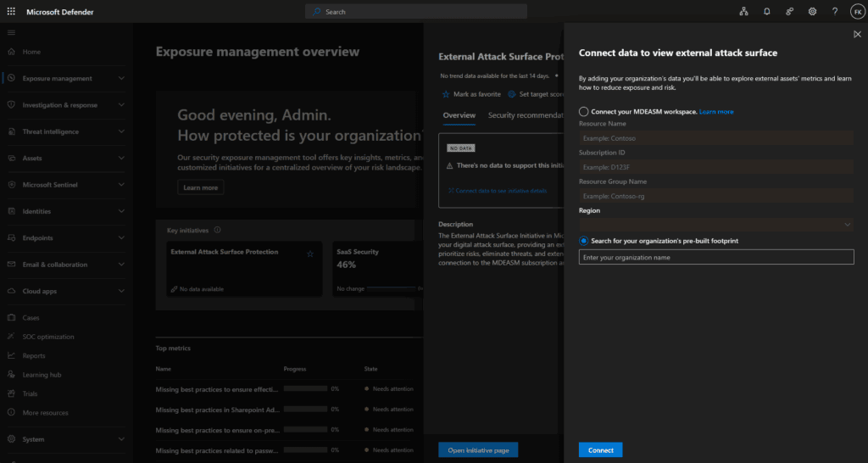868x463 pixels.
Task: Open Home in the sidebar
Action: coord(31,52)
